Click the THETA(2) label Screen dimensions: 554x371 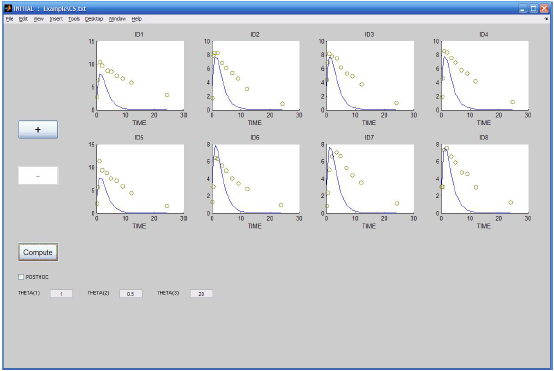(x=98, y=293)
